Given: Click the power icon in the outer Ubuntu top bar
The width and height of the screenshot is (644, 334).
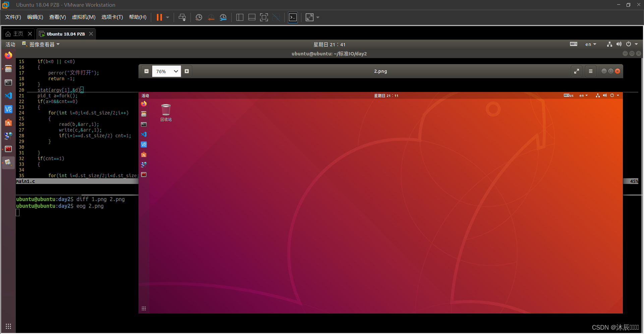Looking at the screenshot, I should [x=629, y=44].
